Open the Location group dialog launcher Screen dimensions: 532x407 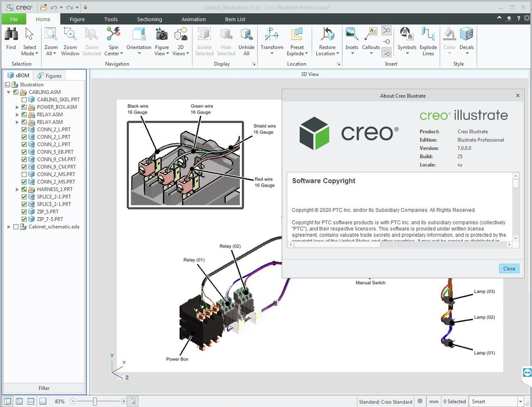(338, 64)
